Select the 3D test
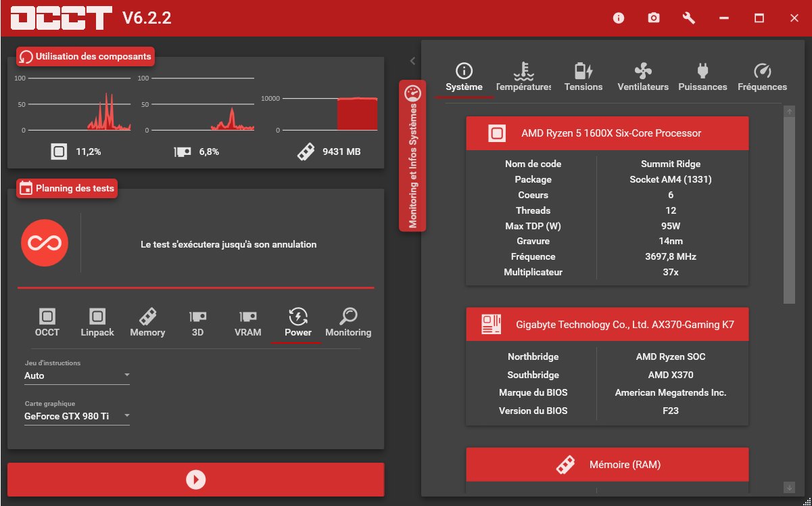 pyautogui.click(x=197, y=322)
